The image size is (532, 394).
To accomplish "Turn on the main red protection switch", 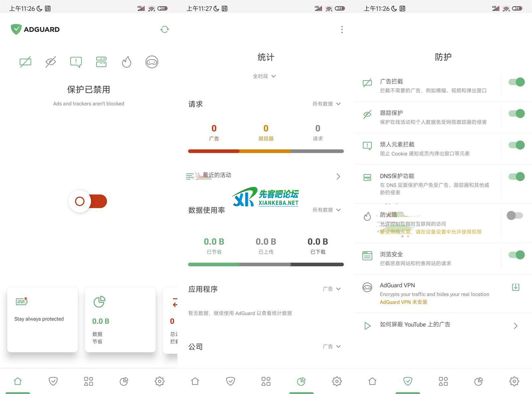I will pyautogui.click(x=88, y=201).
